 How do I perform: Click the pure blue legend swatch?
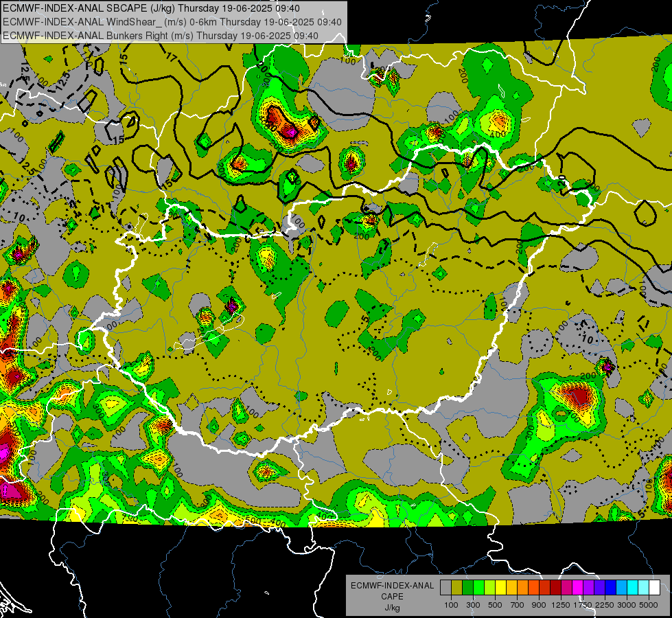coord(610,587)
